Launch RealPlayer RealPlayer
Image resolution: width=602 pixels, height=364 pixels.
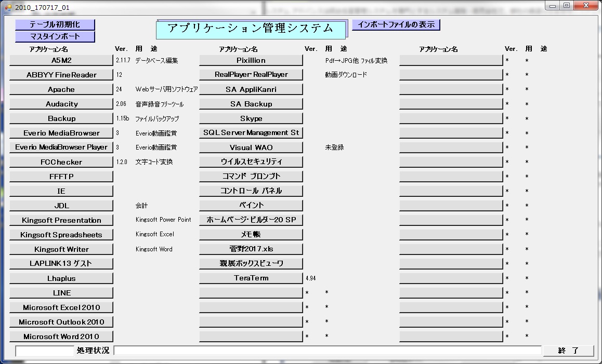251,74
